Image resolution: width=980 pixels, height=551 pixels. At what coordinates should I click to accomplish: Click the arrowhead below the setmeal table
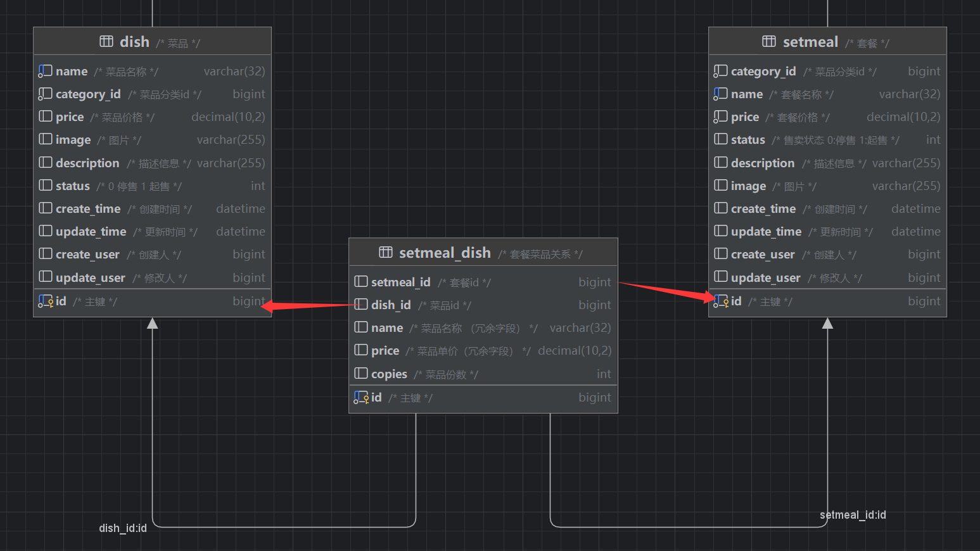click(x=827, y=324)
